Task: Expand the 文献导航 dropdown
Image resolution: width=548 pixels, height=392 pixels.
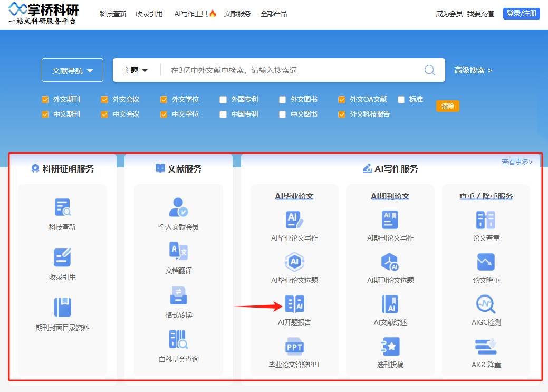Action: pos(72,70)
